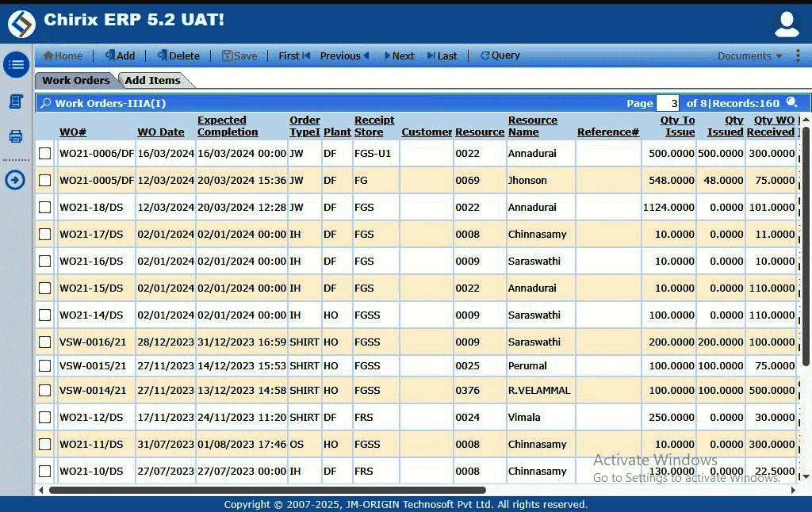Tick the checkbox for WO21-0005/DF

coord(45,180)
